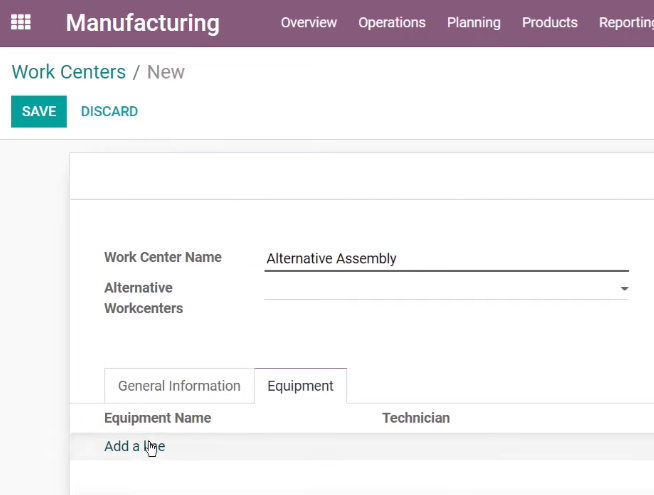Open the Planning menu

[x=473, y=23]
